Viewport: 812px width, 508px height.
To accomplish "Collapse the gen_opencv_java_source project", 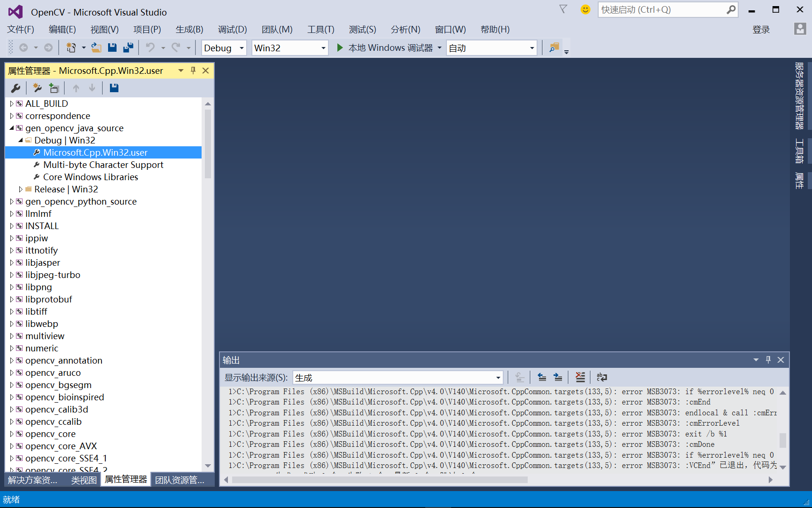I will (11, 127).
